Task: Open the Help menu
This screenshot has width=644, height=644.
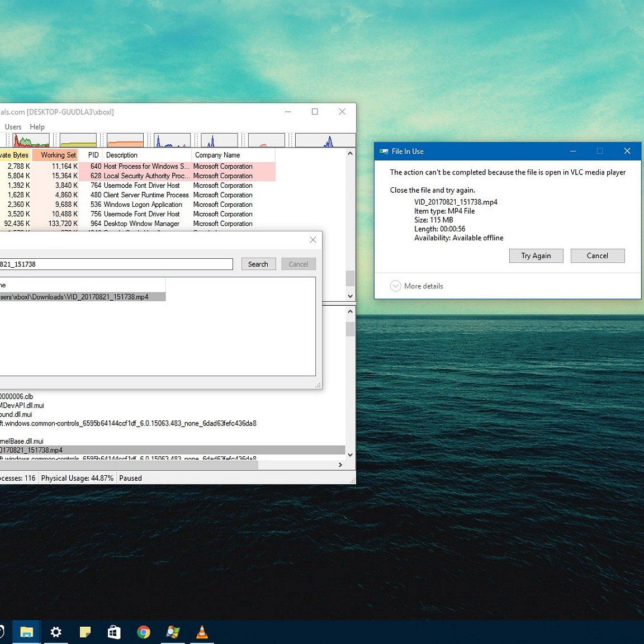Action: click(x=37, y=127)
